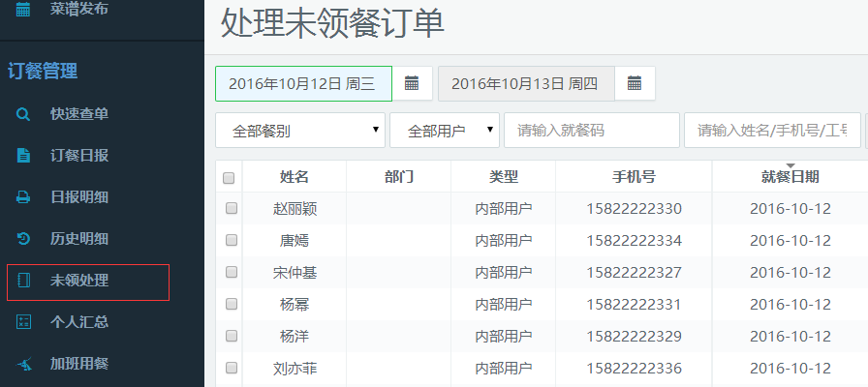Click the calendar icon beside the end date
Image resolution: width=868 pixels, height=387 pixels.
(x=635, y=83)
